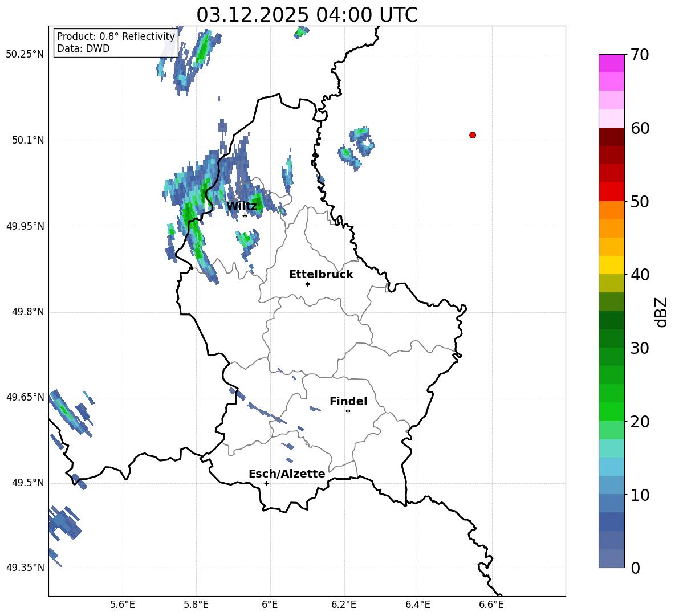Click the 49.95°N latitude label

(25, 226)
